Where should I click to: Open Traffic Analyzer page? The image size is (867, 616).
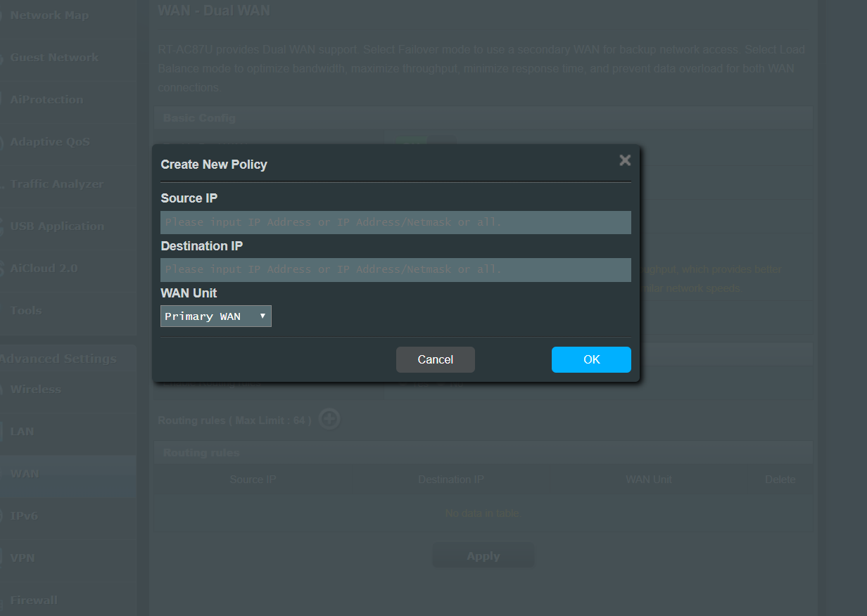(56, 184)
